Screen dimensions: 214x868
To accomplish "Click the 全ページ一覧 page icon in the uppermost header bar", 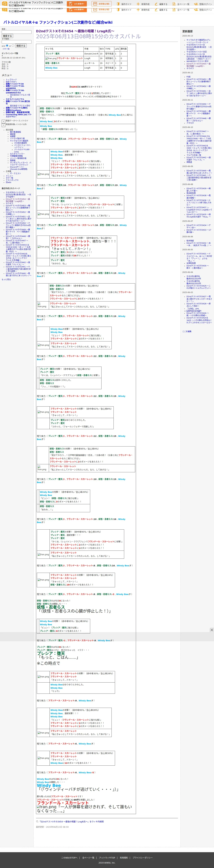I will pyautogui.click(x=174, y=4).
